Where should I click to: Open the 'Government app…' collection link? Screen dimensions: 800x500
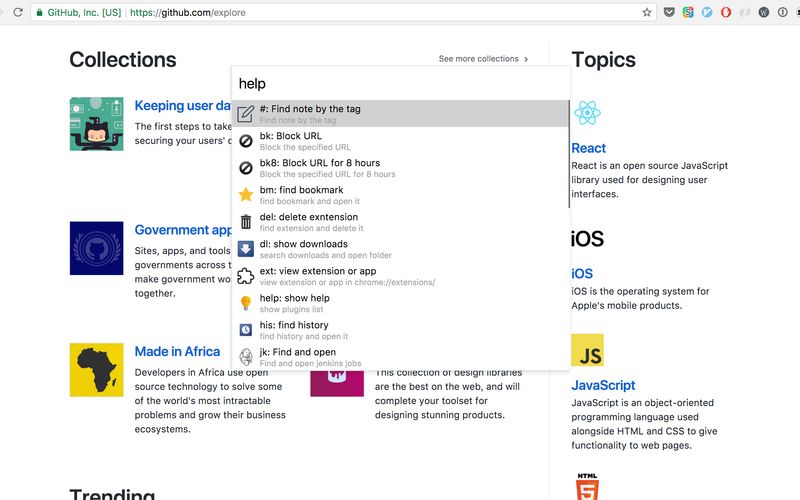tap(183, 230)
